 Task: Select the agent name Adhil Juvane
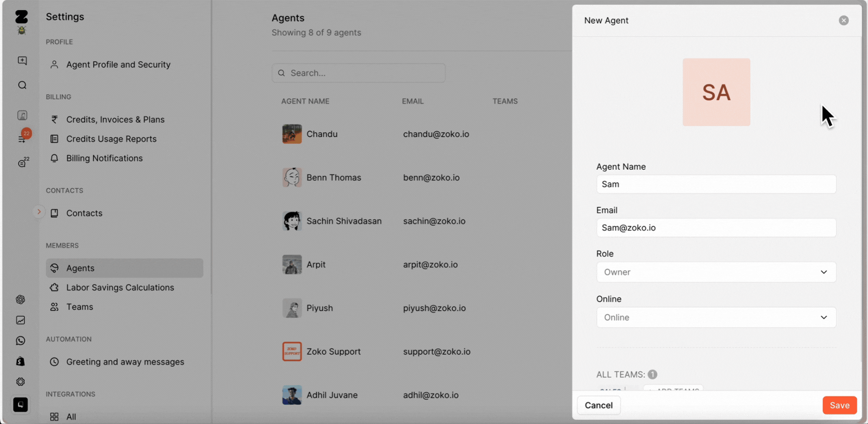pos(332,395)
